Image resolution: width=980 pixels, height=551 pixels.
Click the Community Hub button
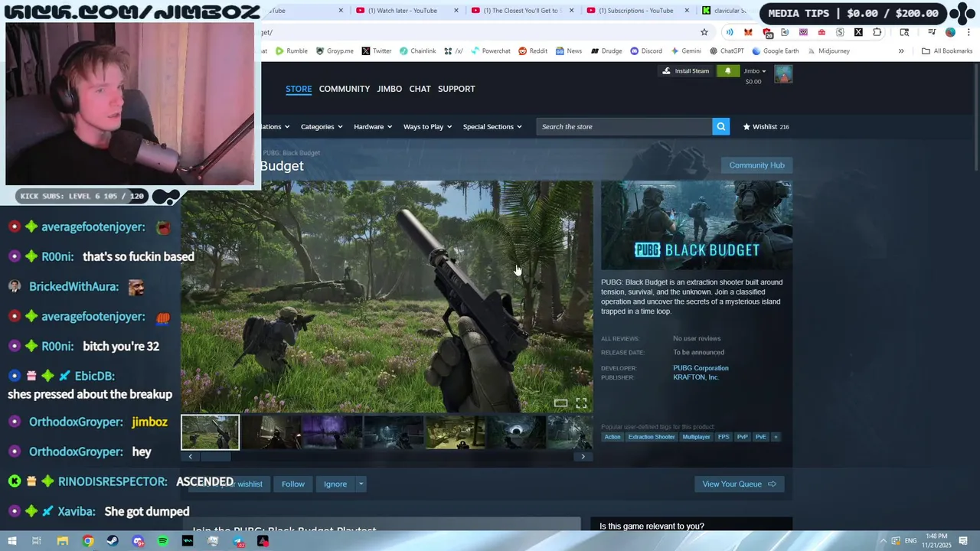[756, 165]
